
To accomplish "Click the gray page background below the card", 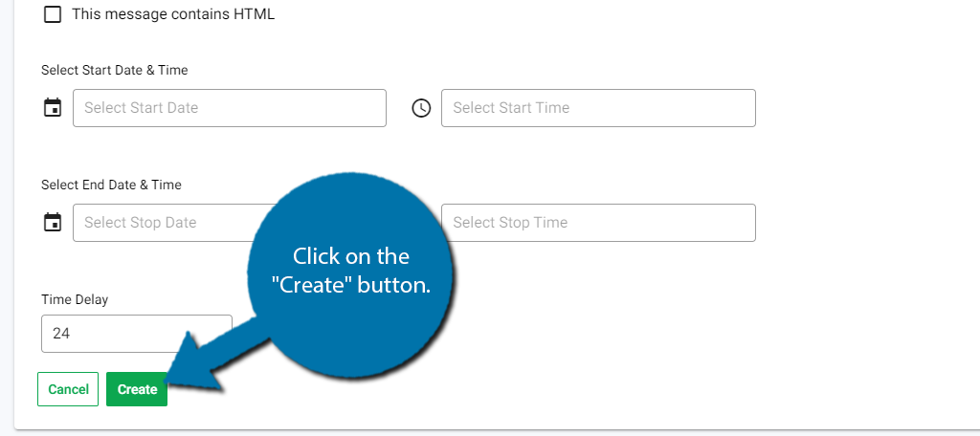I will point(490,433).
